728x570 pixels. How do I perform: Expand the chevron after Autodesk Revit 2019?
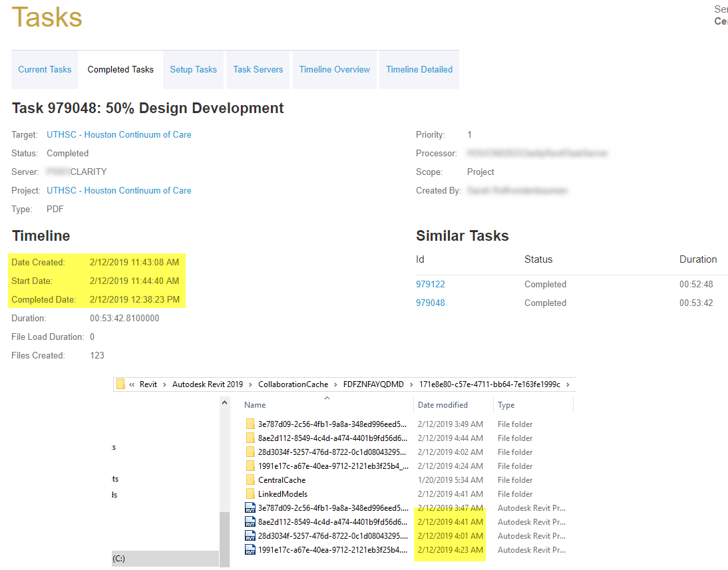tap(251, 384)
